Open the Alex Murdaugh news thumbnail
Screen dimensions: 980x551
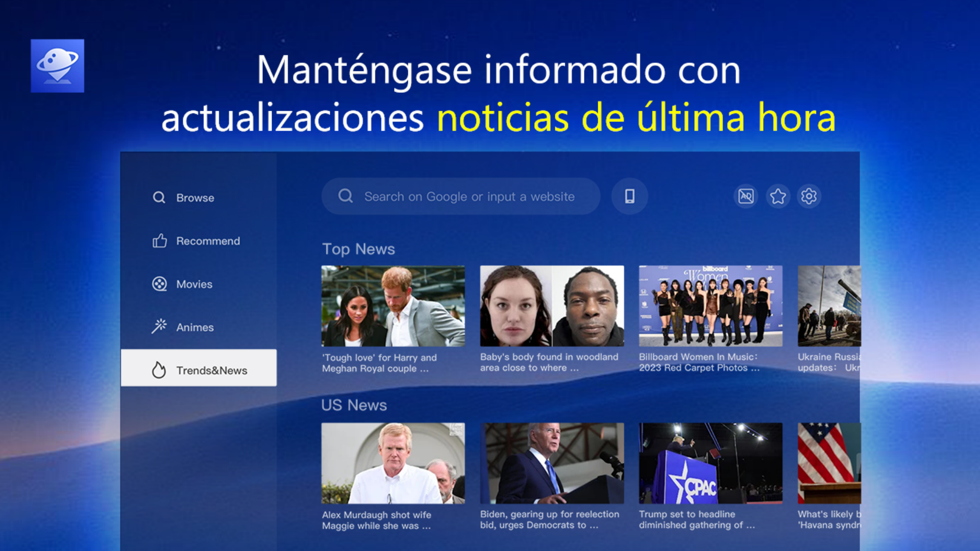pyautogui.click(x=393, y=463)
